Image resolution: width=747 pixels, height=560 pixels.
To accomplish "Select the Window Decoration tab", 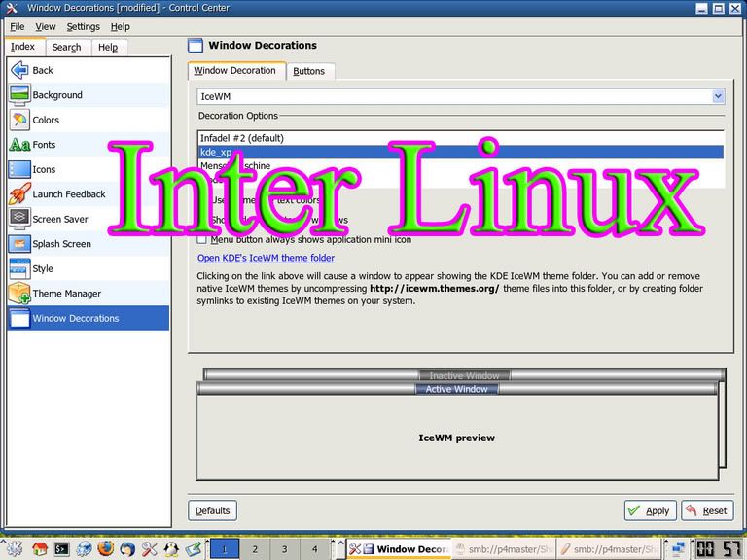I will pos(234,70).
